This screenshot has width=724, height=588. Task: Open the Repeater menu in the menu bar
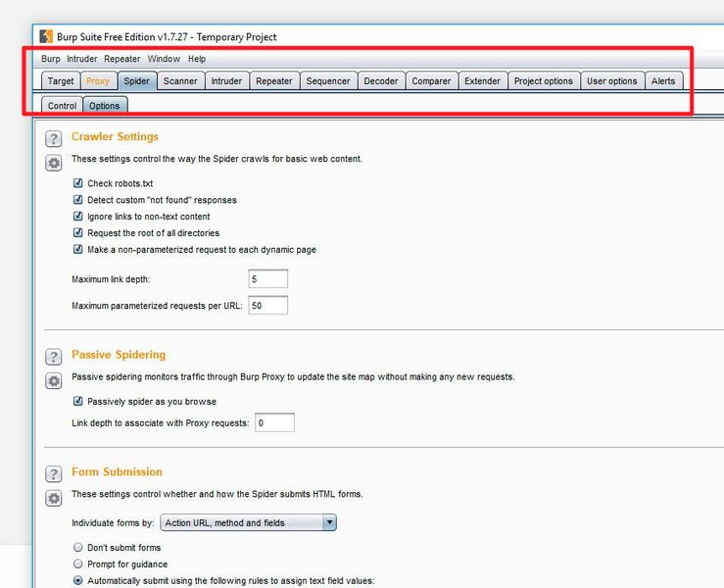tap(122, 59)
